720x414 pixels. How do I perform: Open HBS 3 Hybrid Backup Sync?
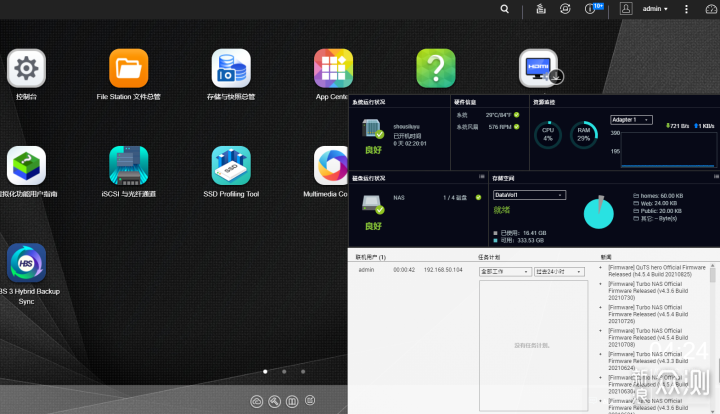point(26,263)
